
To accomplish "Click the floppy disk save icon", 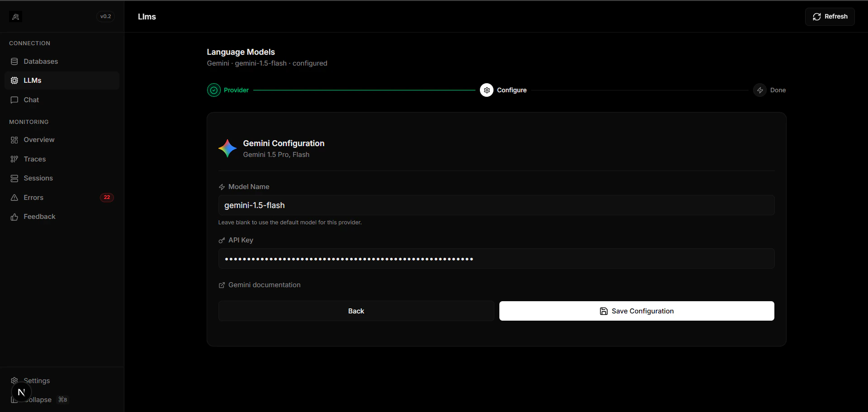I will 603,311.
